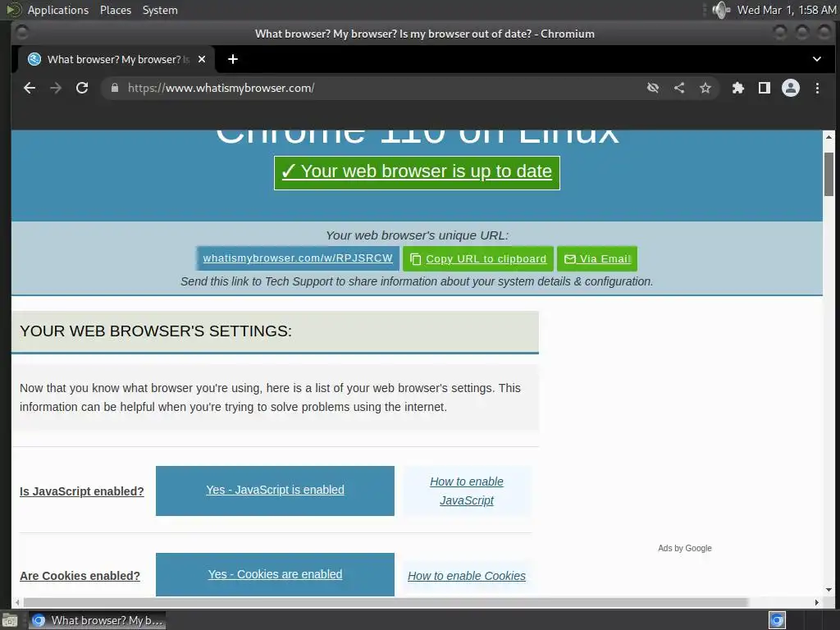Toggle the side panel icon
The image size is (840, 630).
coord(765,88)
